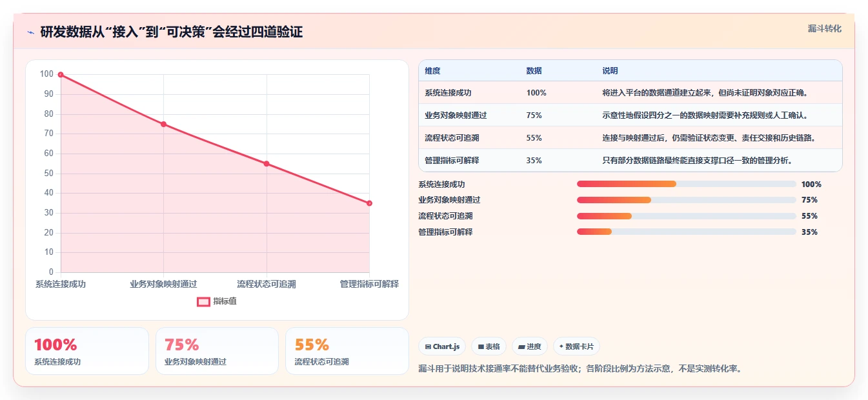Image resolution: width=868 pixels, height=400 pixels.
Task: Click the lightning icon beside the title
Action: click(x=30, y=32)
